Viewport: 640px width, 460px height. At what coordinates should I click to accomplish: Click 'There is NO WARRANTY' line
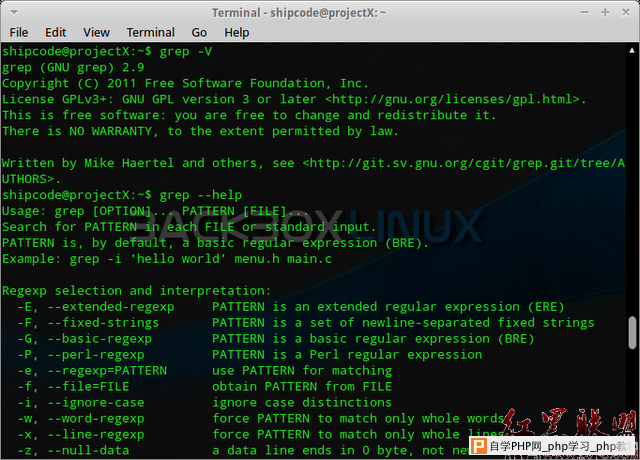coord(200,131)
